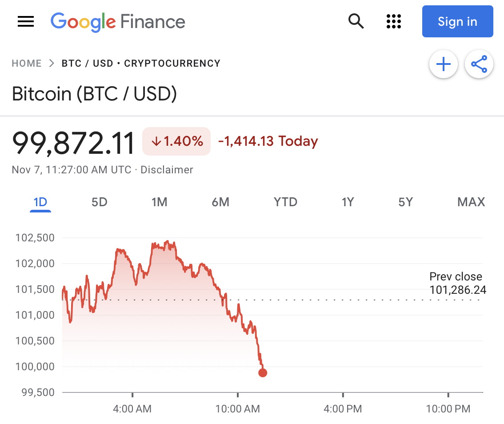504x424 pixels.
Task: Show the YTD chart range
Action: pos(285,203)
